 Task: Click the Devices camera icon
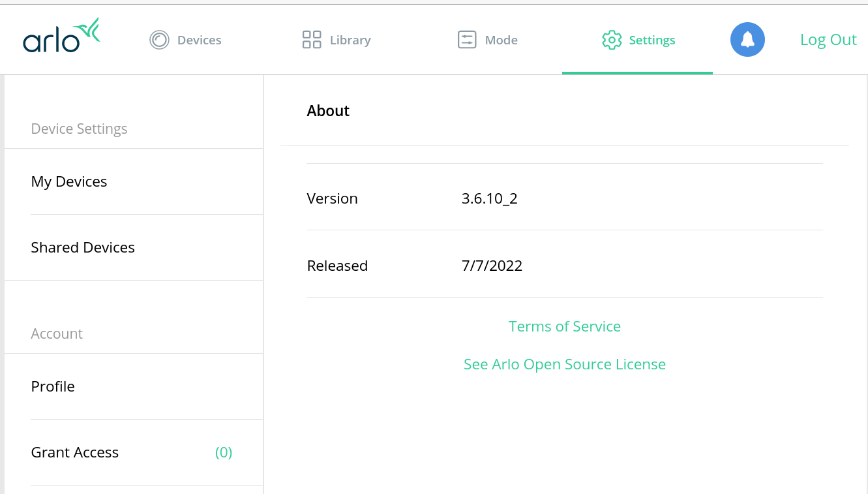(159, 40)
